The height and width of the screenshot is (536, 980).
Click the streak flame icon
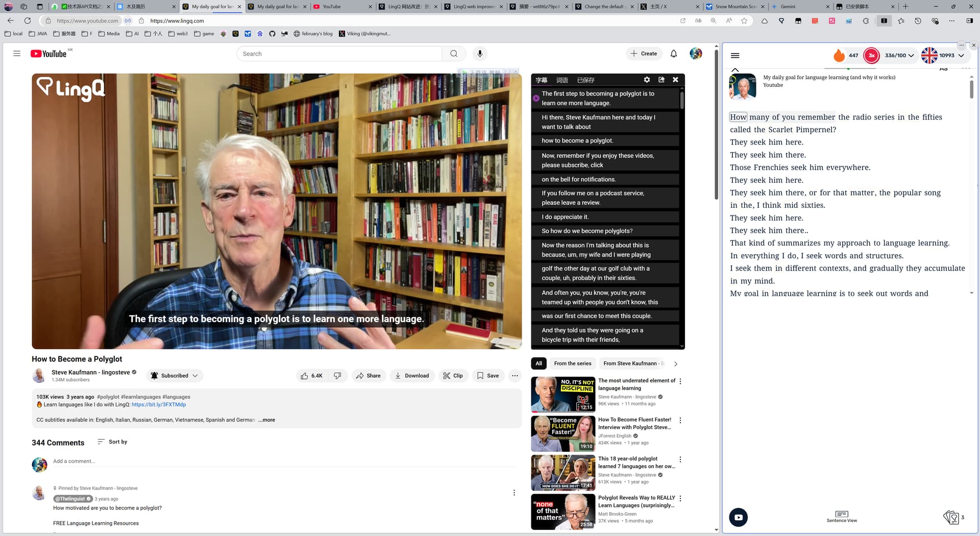pos(839,55)
